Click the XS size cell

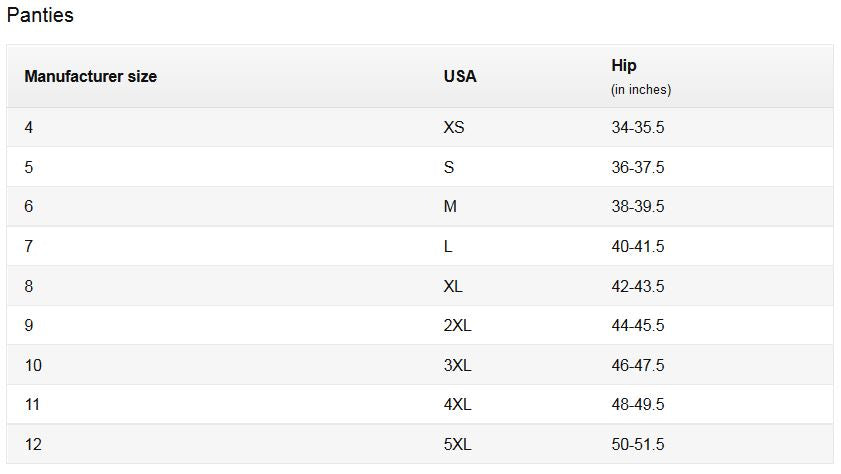point(454,128)
